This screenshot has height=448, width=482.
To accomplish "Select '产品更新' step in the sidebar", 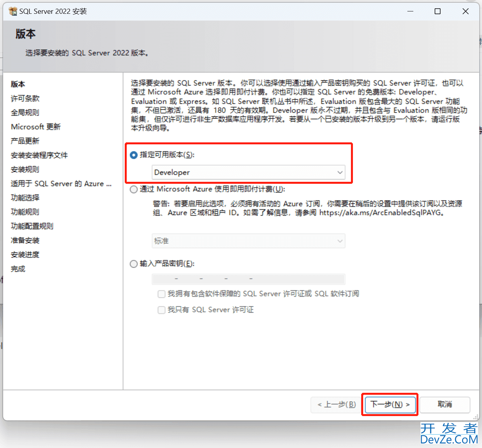I will pyautogui.click(x=25, y=141).
